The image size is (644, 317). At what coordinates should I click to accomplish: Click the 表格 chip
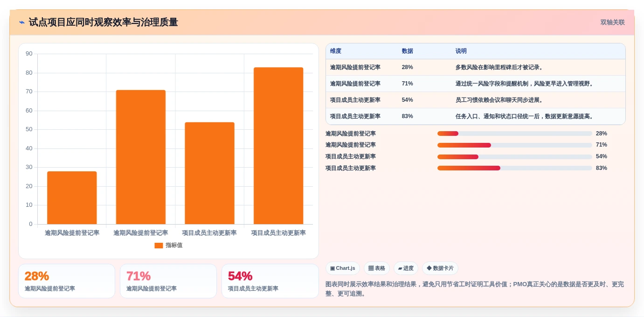tap(377, 268)
